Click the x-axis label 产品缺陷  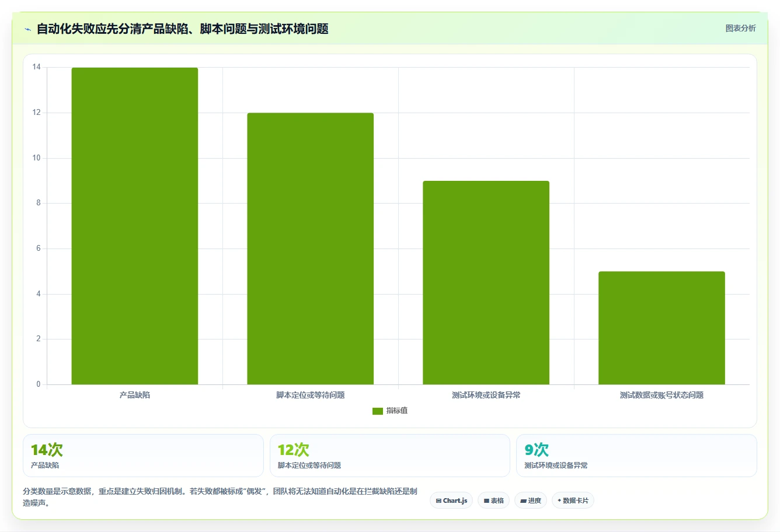135,395
